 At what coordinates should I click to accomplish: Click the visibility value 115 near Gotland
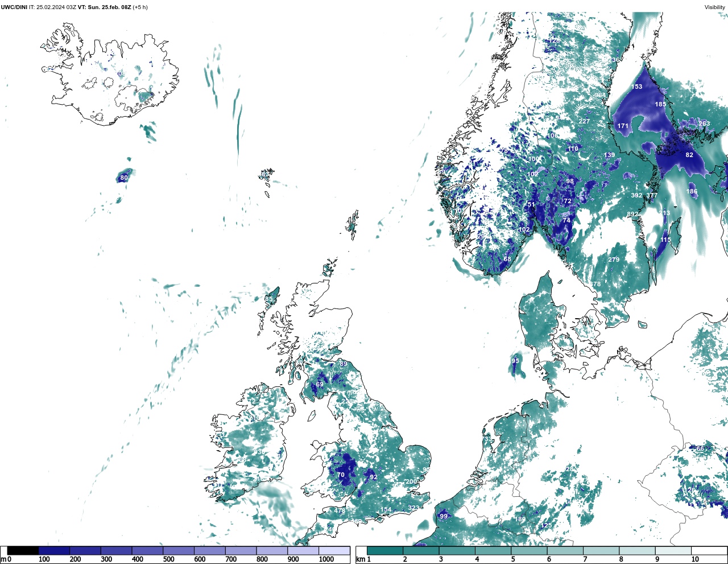click(665, 240)
